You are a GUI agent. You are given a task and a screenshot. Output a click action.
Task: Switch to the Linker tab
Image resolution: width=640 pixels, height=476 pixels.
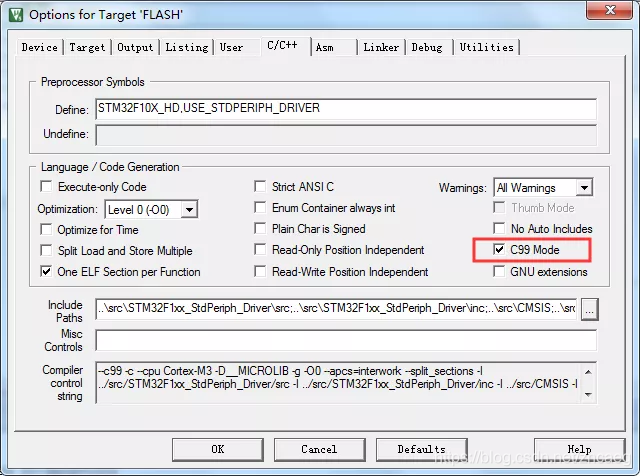coord(381,47)
